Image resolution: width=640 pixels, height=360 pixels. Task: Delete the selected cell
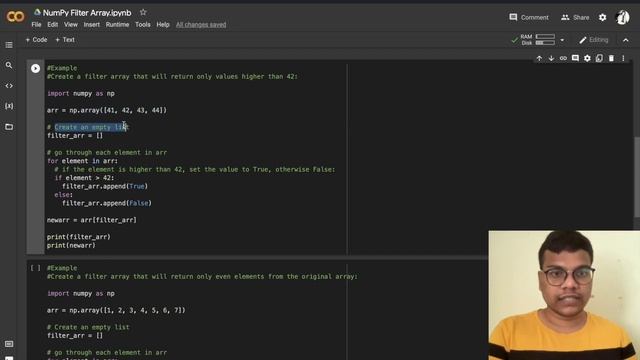[x=611, y=58]
